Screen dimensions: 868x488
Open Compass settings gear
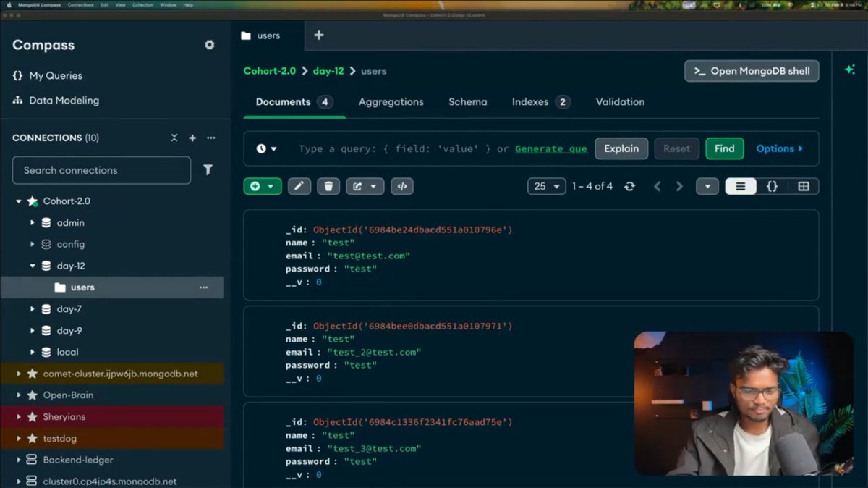[x=209, y=45]
